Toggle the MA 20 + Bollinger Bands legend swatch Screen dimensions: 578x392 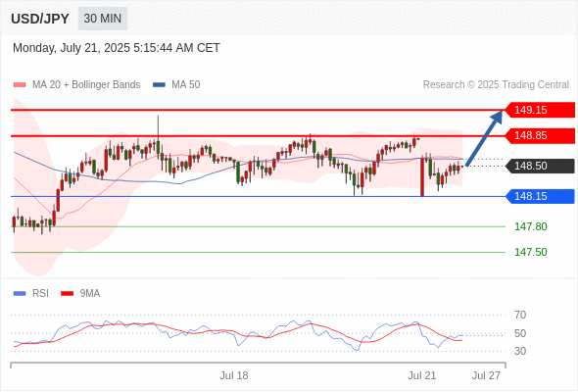pyautogui.click(x=20, y=85)
